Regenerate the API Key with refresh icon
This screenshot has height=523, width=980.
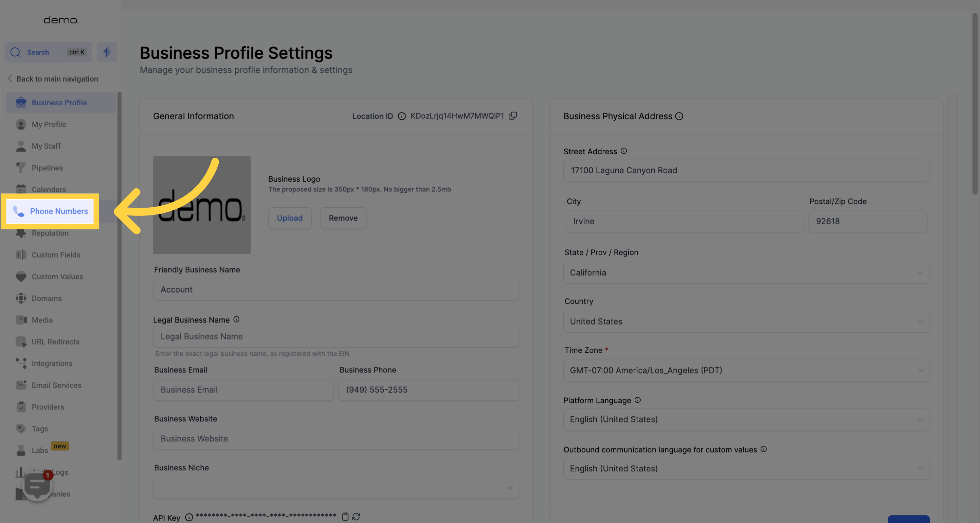point(356,517)
